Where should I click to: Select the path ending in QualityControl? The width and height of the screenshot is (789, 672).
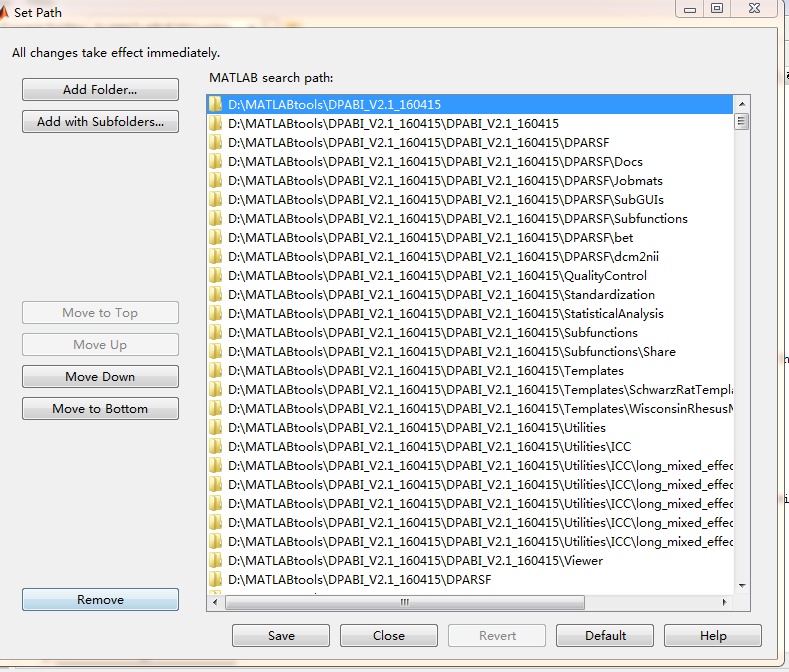click(470, 276)
